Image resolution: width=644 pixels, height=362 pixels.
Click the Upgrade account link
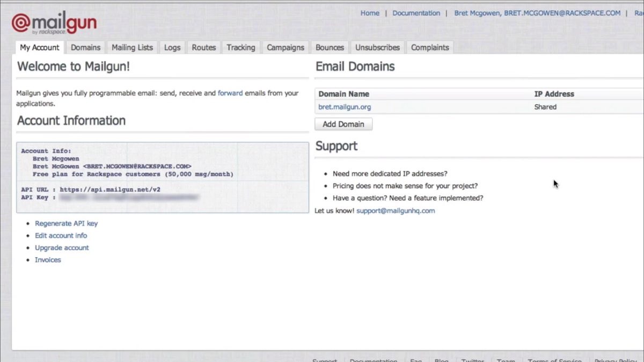pos(62,248)
